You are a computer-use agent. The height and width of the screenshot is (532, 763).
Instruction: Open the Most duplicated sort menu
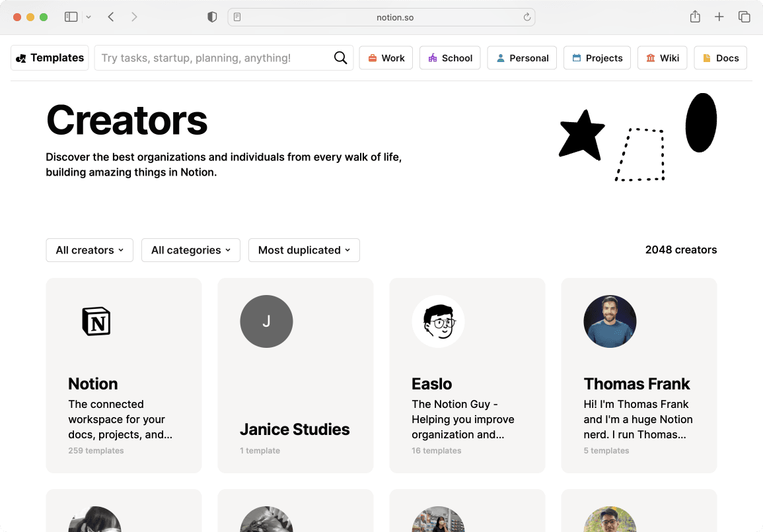click(304, 250)
